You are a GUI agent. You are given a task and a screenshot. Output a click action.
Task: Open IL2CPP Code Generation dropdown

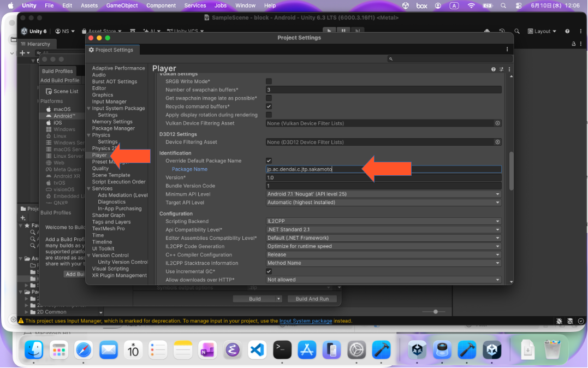pyautogui.click(x=384, y=246)
